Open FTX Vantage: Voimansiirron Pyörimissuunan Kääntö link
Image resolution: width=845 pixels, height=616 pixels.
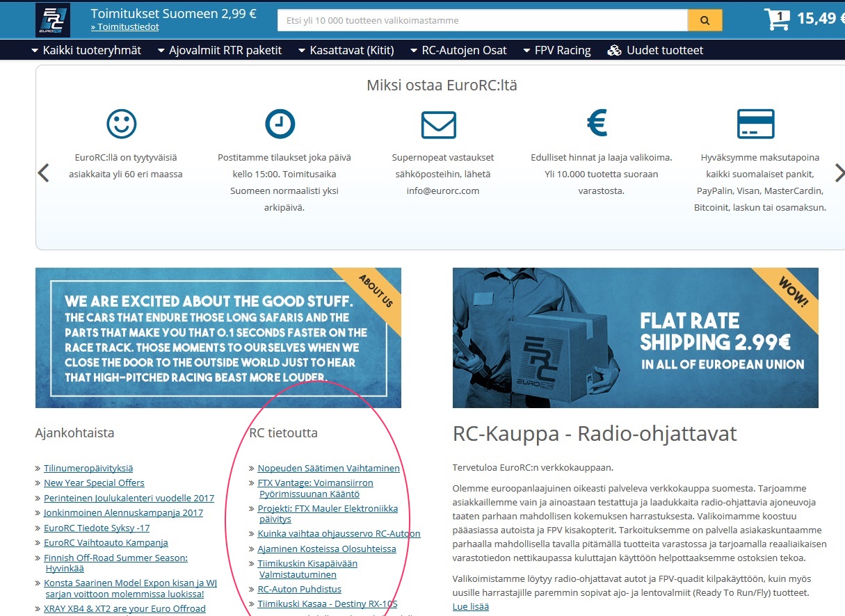coord(315,488)
